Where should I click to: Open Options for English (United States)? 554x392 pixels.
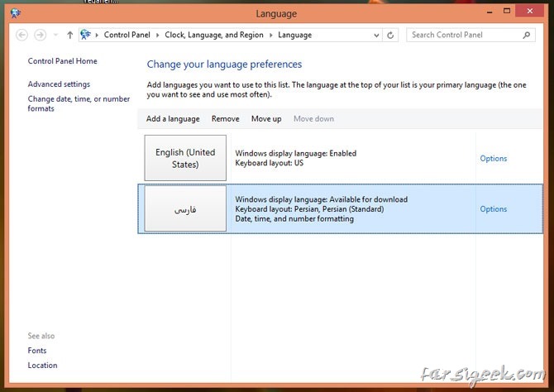pos(494,158)
